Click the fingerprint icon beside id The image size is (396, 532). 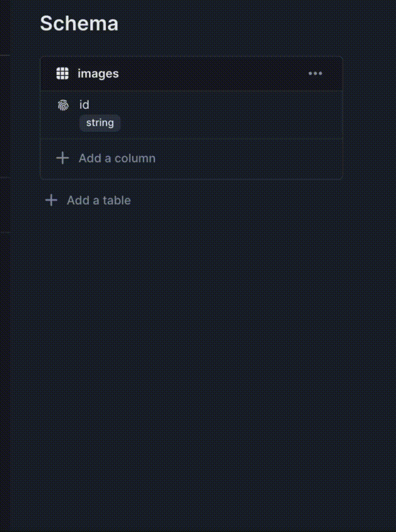point(63,105)
